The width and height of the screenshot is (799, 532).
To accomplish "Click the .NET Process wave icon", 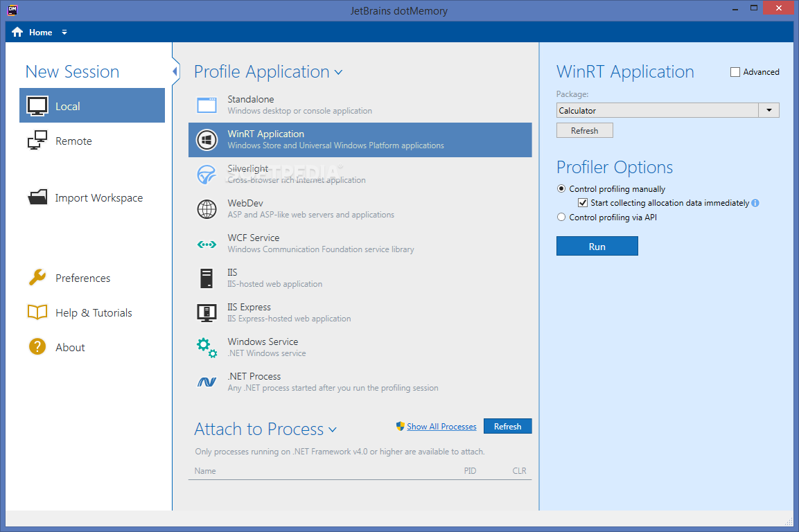I will [x=207, y=382].
